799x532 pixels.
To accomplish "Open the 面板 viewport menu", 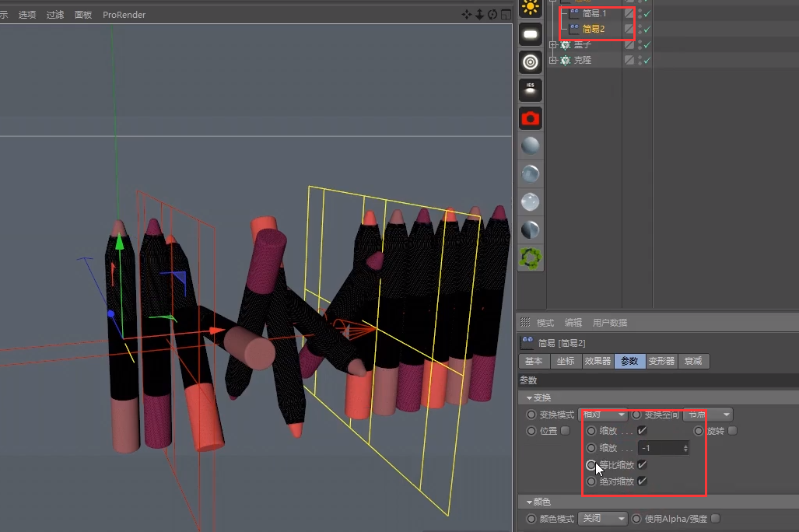I will (83, 15).
